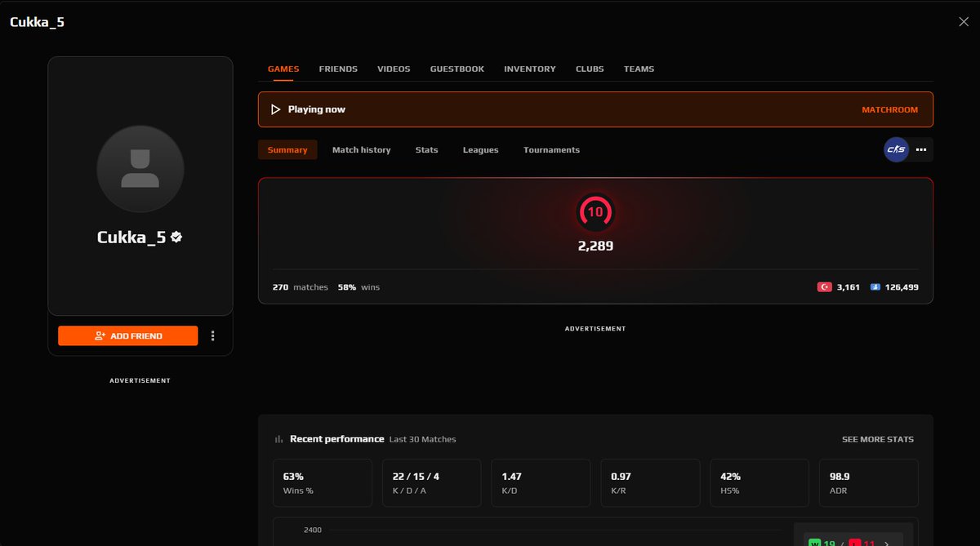The image size is (980, 546).
Task: Click the 2400 chart axis label
Action: click(x=313, y=530)
